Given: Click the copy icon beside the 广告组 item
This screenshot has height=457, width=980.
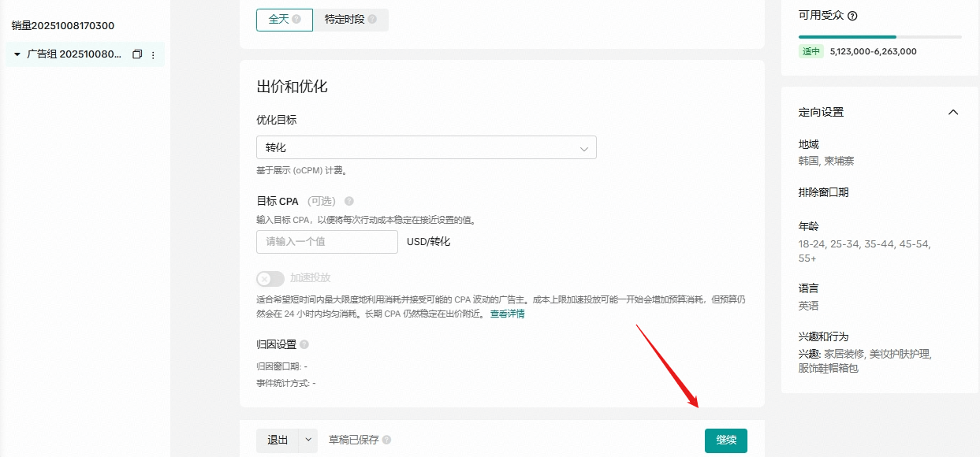Looking at the screenshot, I should 137,55.
